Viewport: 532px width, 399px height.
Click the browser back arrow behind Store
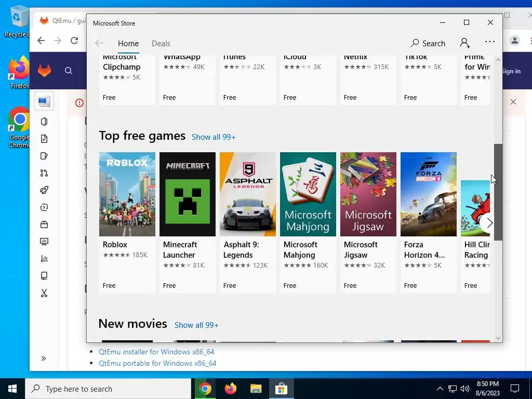click(41, 41)
